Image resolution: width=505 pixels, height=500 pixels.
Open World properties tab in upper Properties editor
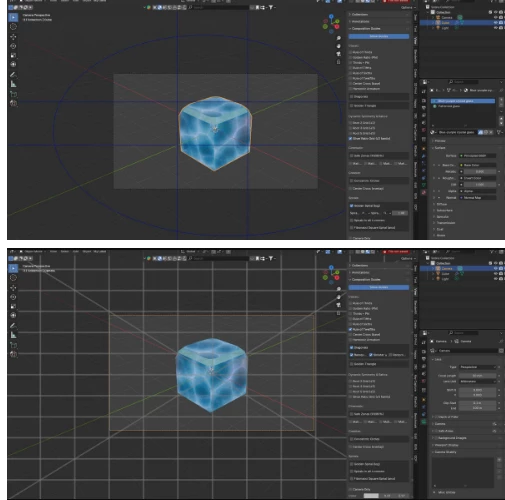tap(424, 130)
